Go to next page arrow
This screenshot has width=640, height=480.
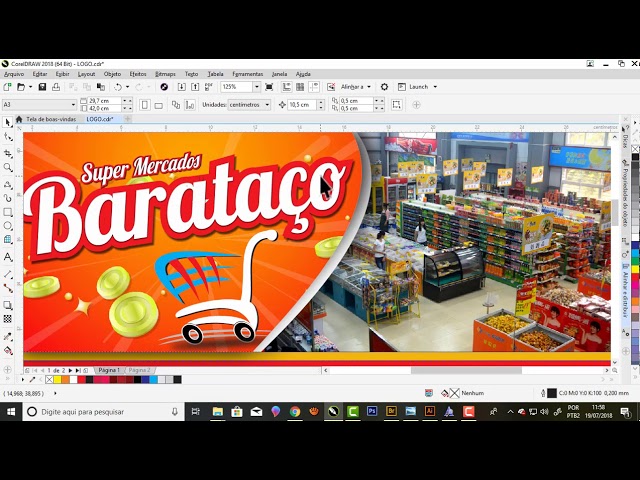pyautogui.click(x=70, y=371)
